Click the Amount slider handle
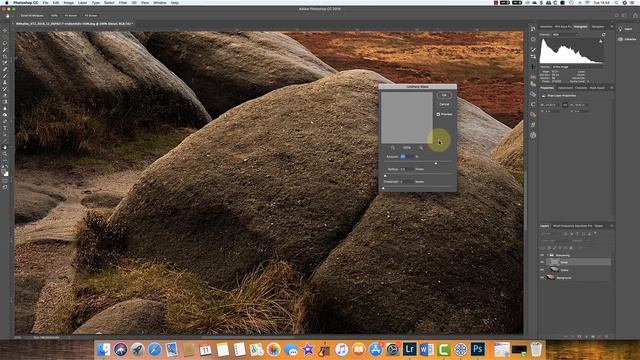 pos(436,163)
